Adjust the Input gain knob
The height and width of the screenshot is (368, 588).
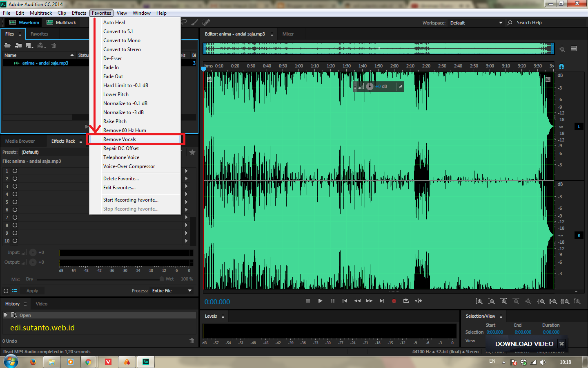click(x=33, y=252)
